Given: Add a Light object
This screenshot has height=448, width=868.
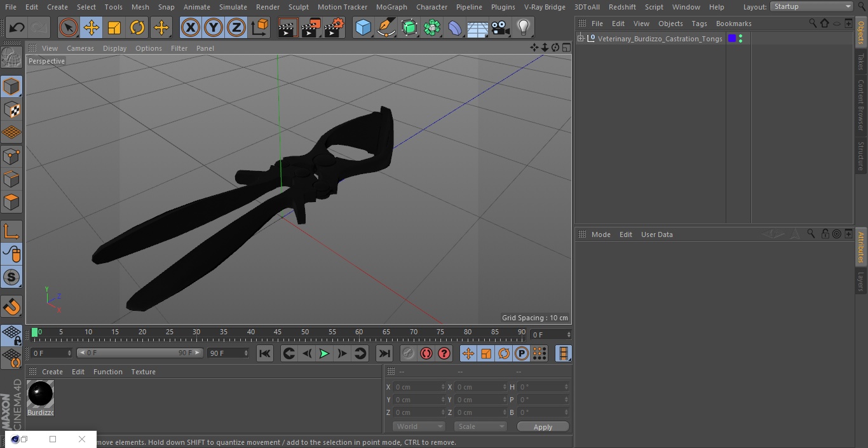Looking at the screenshot, I should tap(523, 27).
